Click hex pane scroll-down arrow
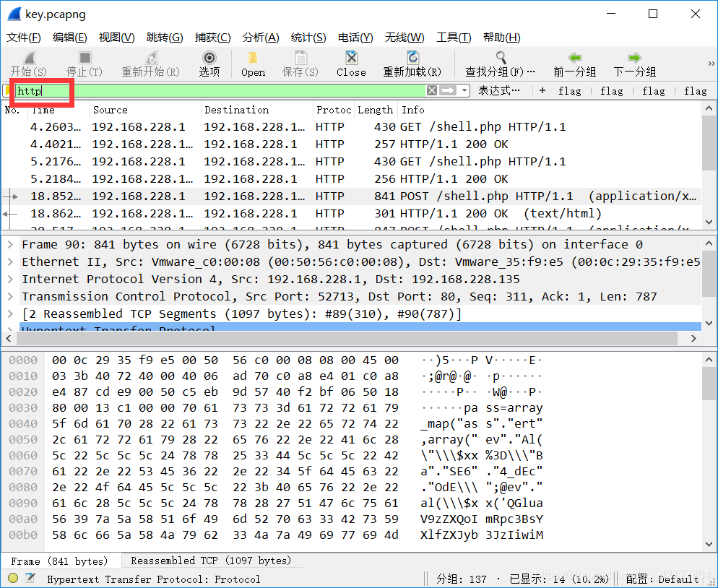 click(x=709, y=544)
